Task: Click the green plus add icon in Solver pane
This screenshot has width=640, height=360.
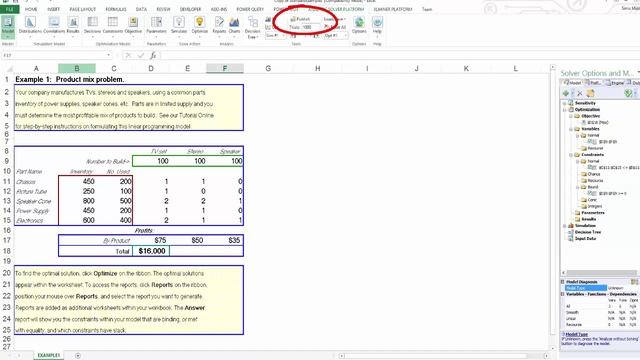Action: point(566,93)
